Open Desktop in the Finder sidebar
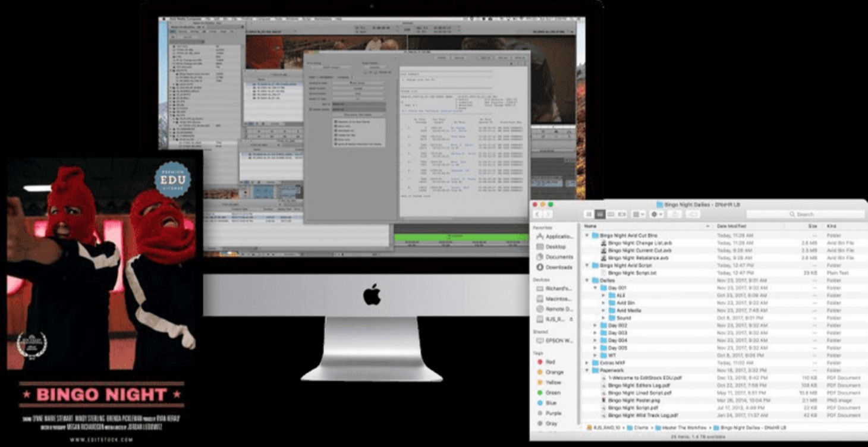The height and width of the screenshot is (447, 868). [x=551, y=247]
